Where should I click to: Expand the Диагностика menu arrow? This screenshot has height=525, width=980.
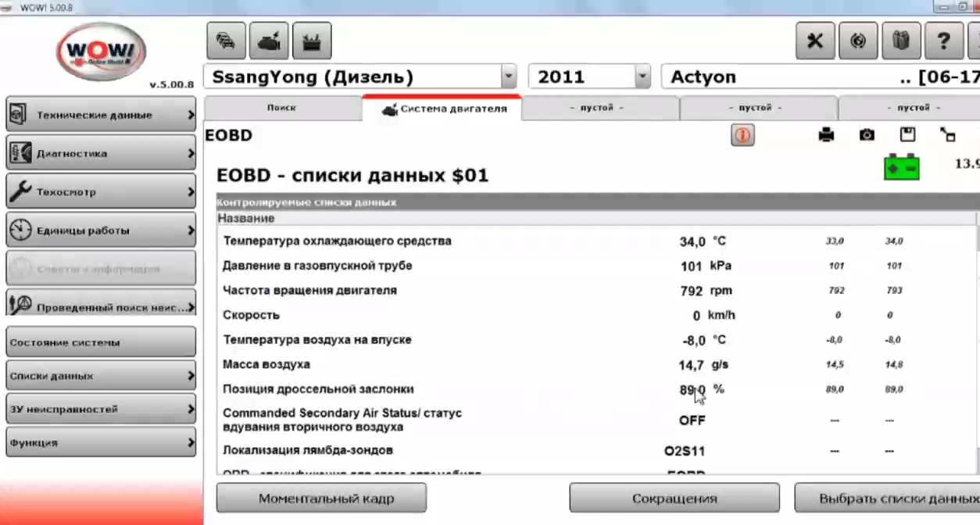tap(191, 153)
